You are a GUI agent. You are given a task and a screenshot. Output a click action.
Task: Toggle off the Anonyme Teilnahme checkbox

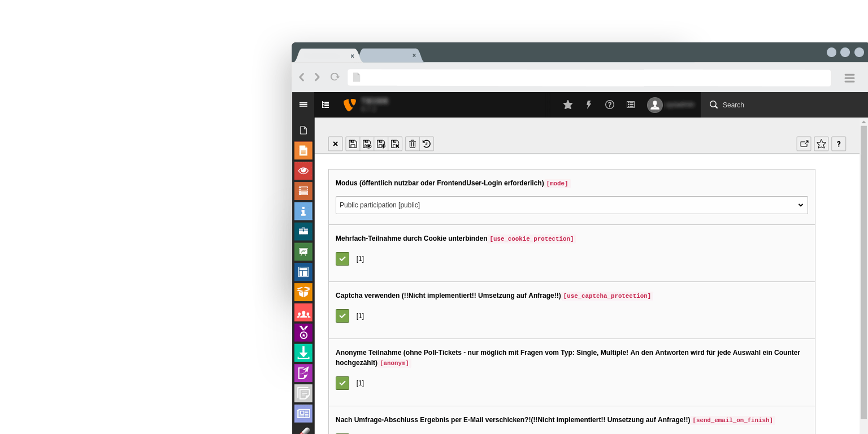click(342, 383)
